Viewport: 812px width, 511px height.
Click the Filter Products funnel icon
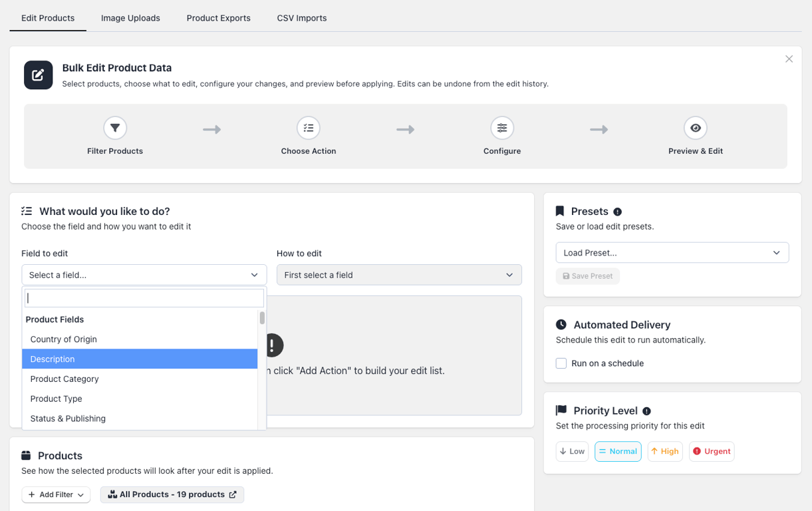(115, 128)
